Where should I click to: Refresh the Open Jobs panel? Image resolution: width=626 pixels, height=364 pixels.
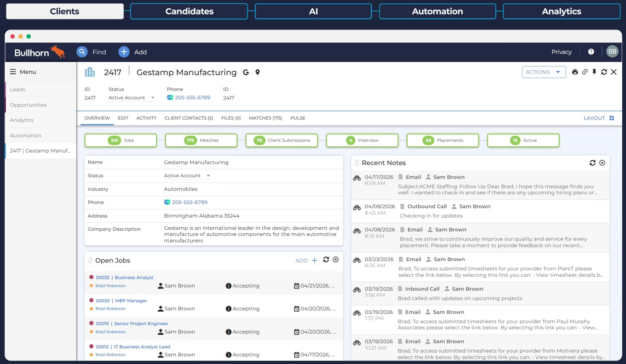(326, 260)
